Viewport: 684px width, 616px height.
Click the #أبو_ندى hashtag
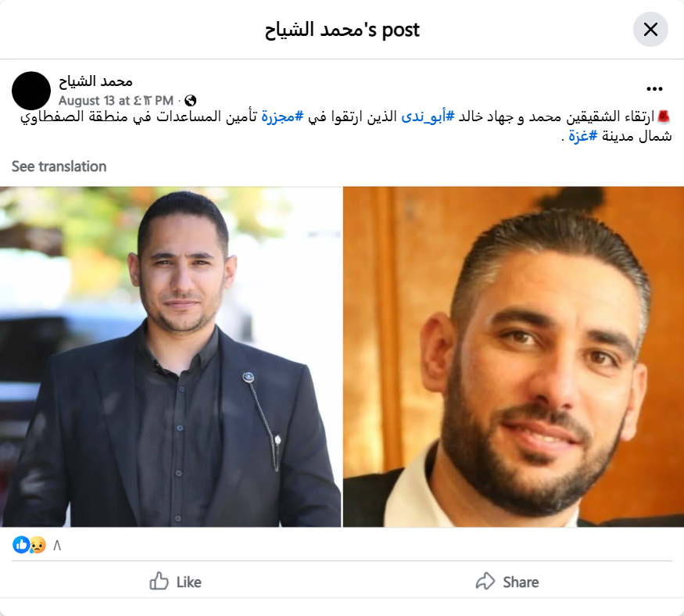point(428,116)
